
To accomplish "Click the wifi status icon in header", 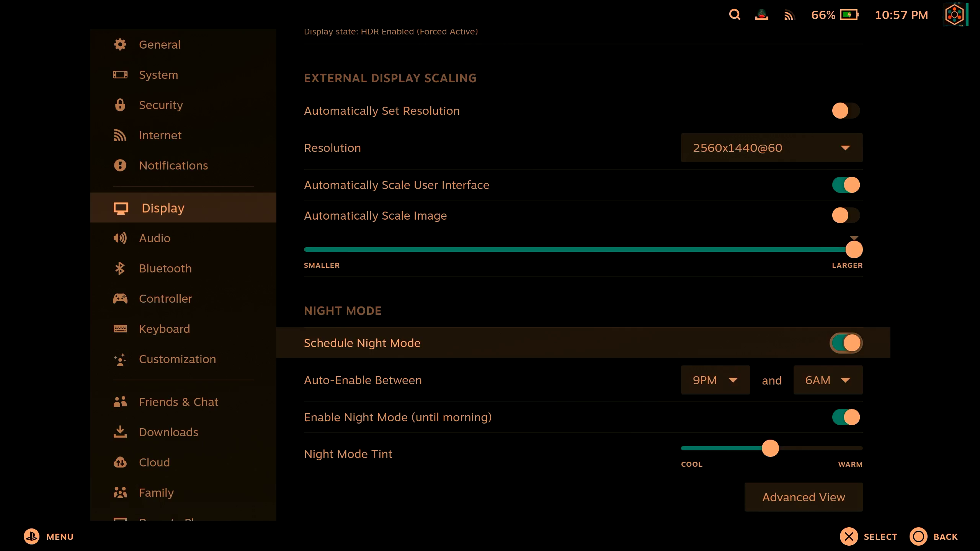I will point(789,15).
